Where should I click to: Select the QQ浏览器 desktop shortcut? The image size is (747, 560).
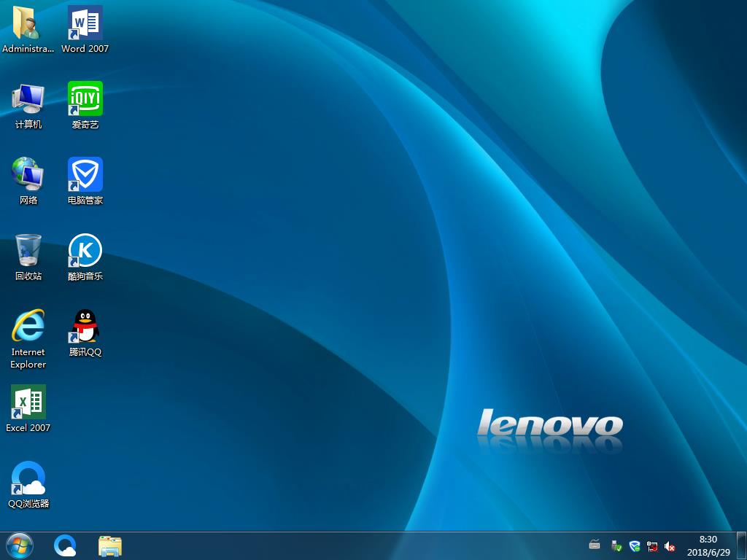pos(28,485)
